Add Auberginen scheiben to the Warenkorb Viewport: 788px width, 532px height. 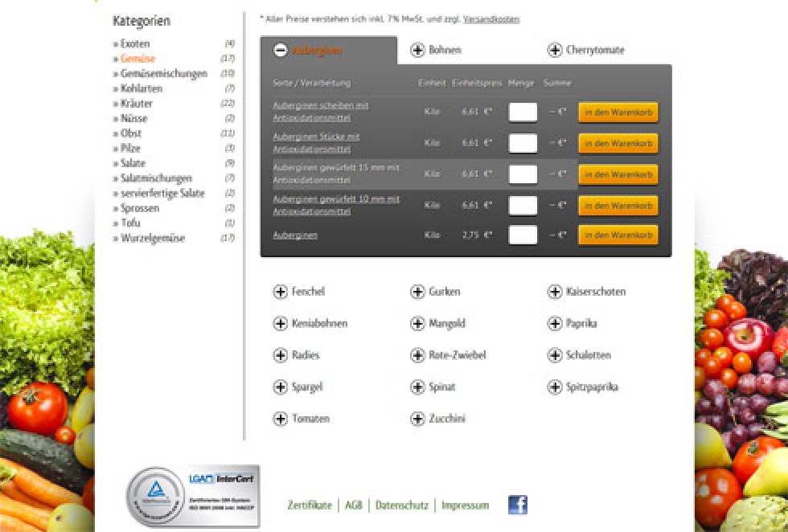tap(618, 113)
